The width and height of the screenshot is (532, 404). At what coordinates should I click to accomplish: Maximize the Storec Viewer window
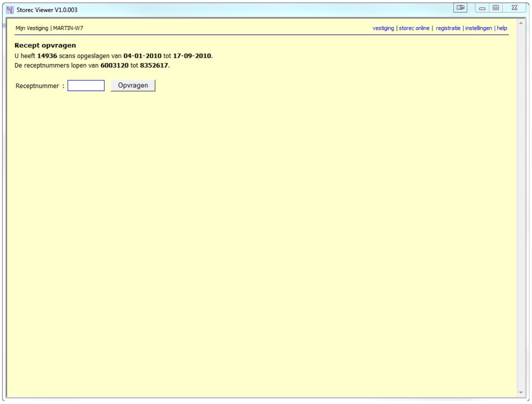pos(496,8)
